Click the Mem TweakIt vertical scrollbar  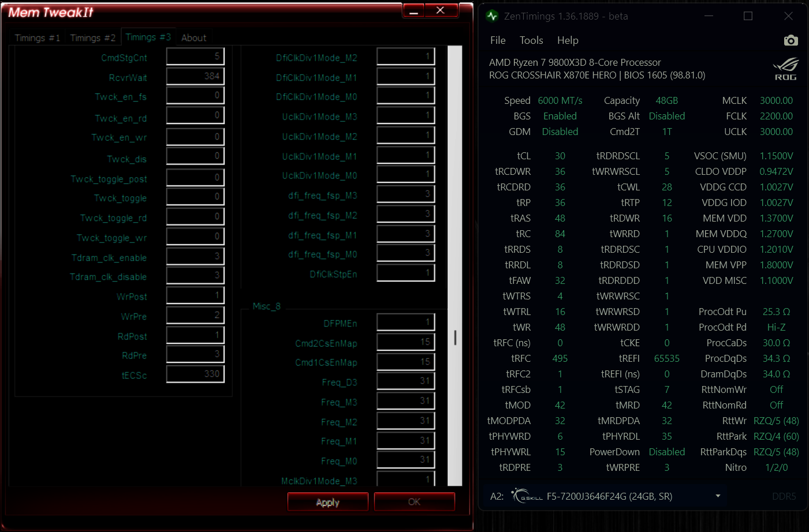(x=455, y=265)
